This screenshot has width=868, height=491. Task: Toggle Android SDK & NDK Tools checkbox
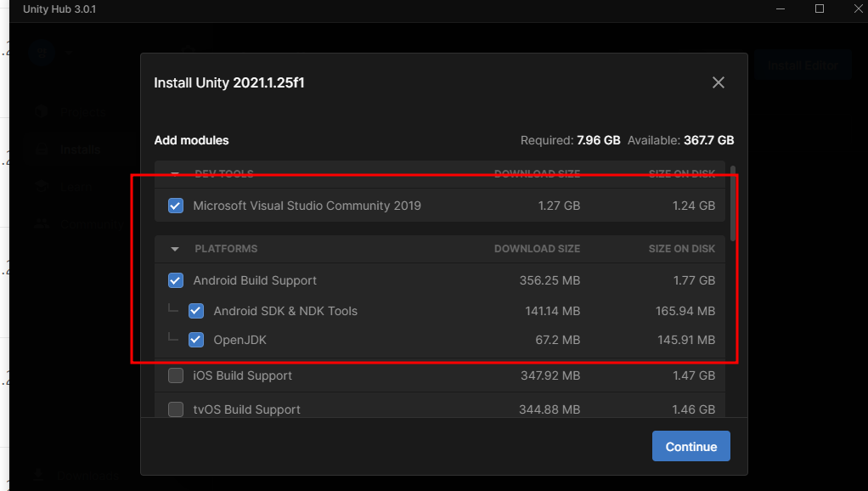pos(196,311)
